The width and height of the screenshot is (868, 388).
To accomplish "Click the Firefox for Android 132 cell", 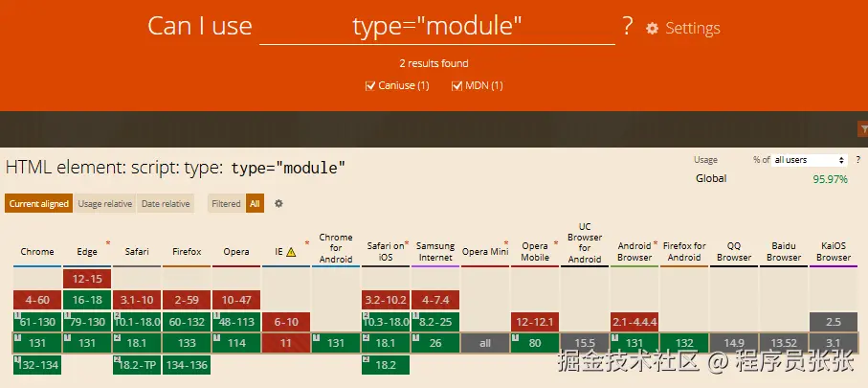I will (x=684, y=343).
